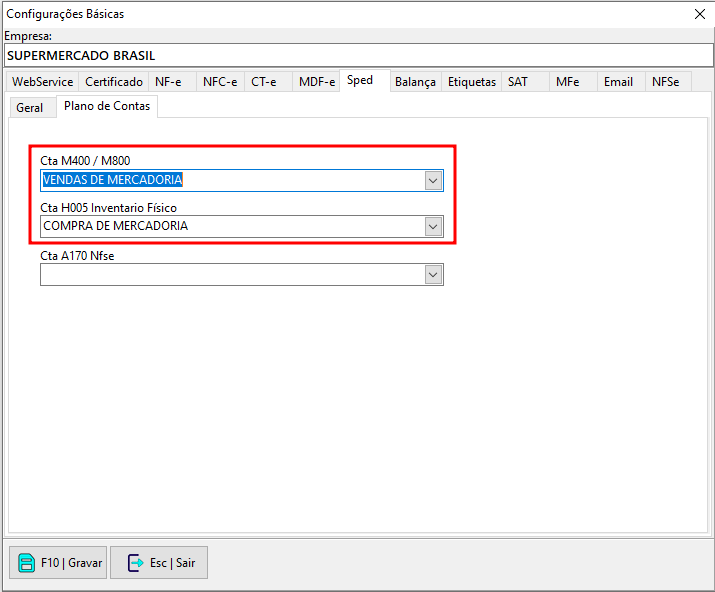Open the Etiquetas tab
This screenshot has width=715, height=592.
click(x=472, y=82)
